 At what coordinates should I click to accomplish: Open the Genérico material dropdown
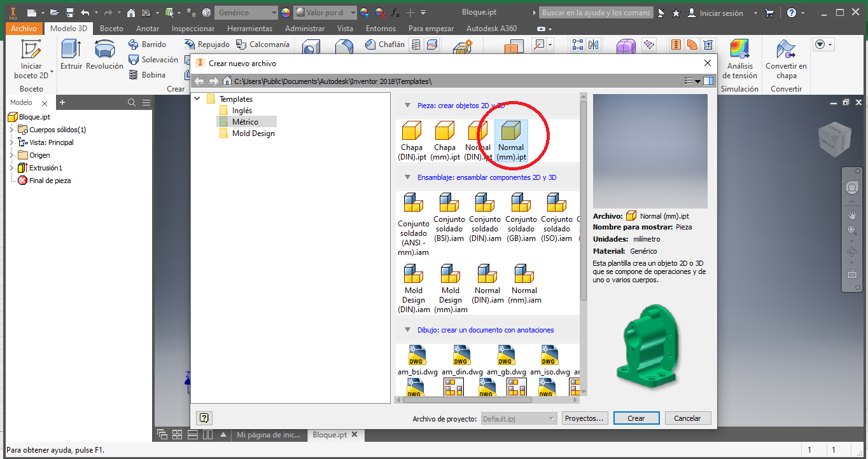pyautogui.click(x=246, y=13)
